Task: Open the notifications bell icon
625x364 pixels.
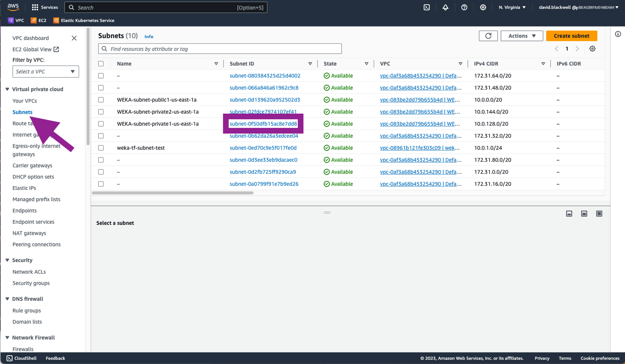Action: click(x=445, y=7)
